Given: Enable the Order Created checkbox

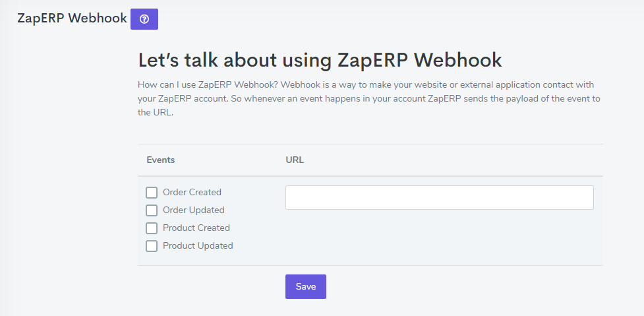Looking at the screenshot, I should (x=152, y=193).
